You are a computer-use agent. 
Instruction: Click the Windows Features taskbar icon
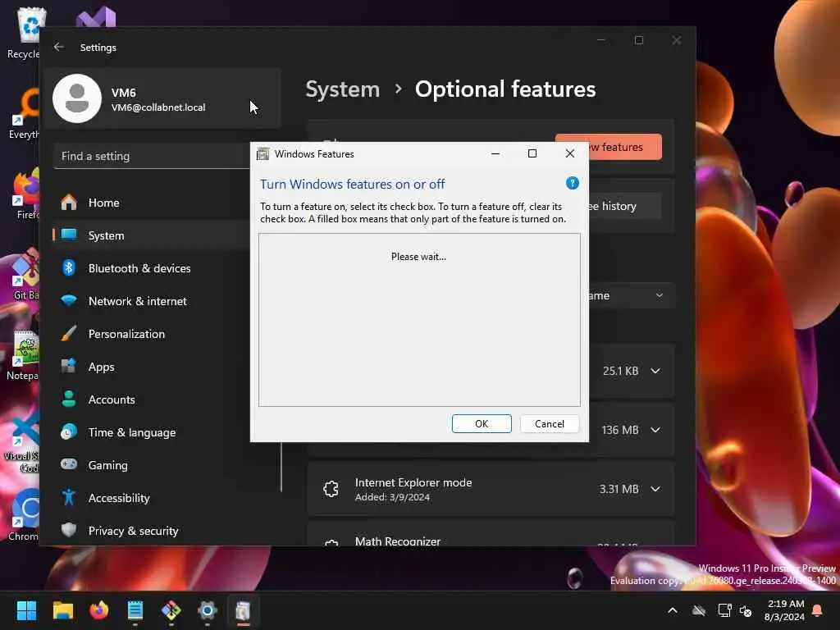tap(243, 610)
